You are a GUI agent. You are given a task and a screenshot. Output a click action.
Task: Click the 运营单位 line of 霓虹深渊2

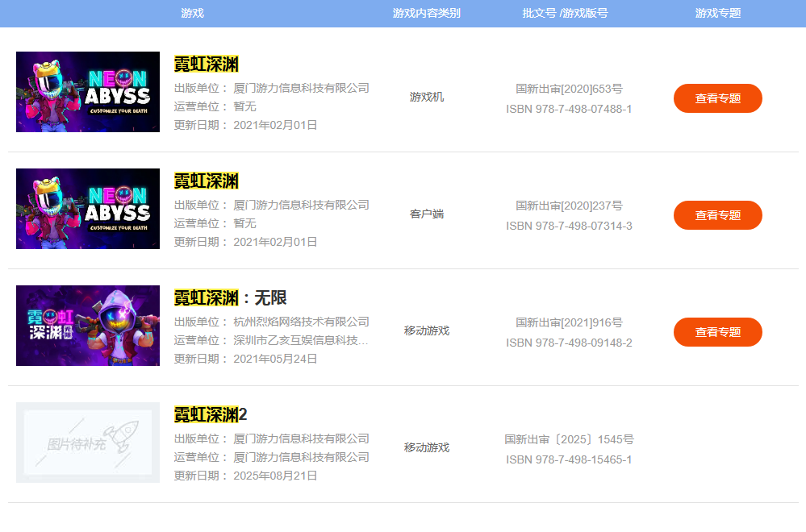[x=271, y=458]
